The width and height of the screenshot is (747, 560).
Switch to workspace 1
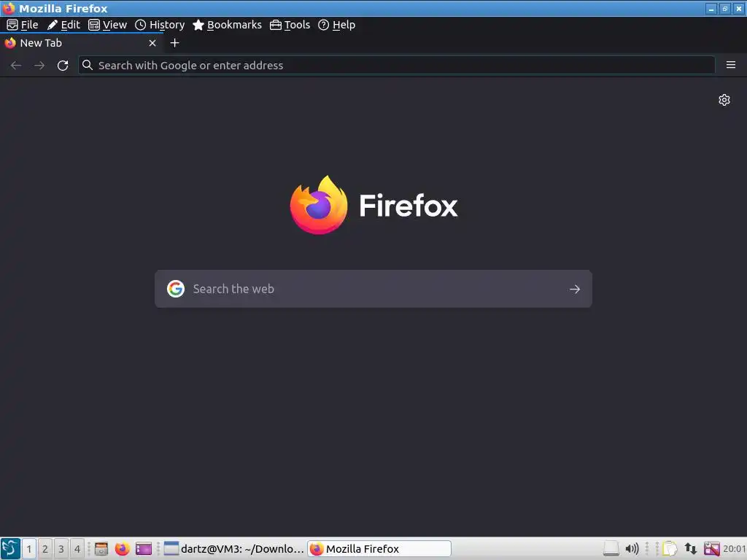click(29, 548)
